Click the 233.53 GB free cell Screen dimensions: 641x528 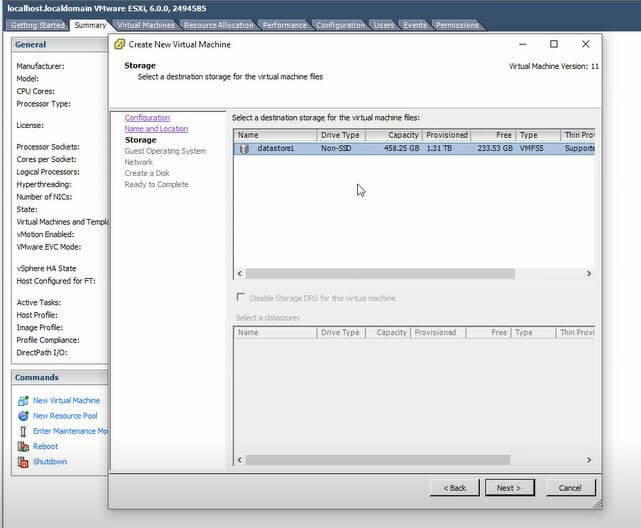click(x=495, y=148)
